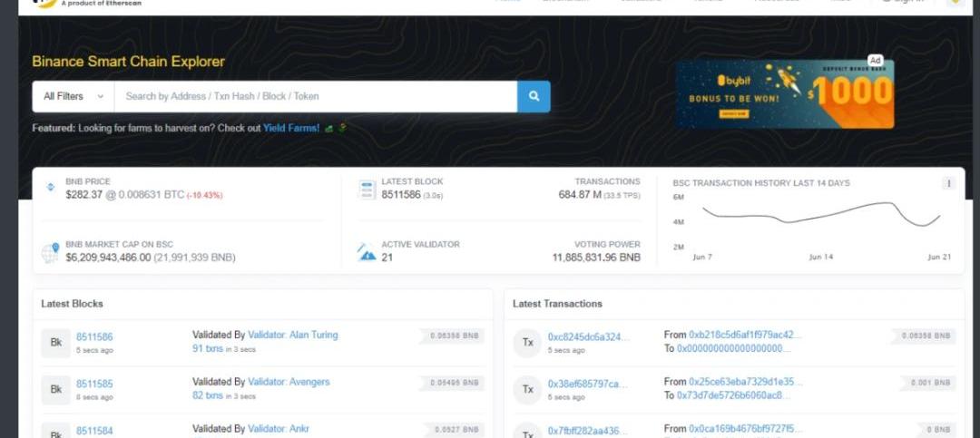This screenshot has height=438, width=980.
Task: Open the All Filters dropdown
Action: [73, 96]
